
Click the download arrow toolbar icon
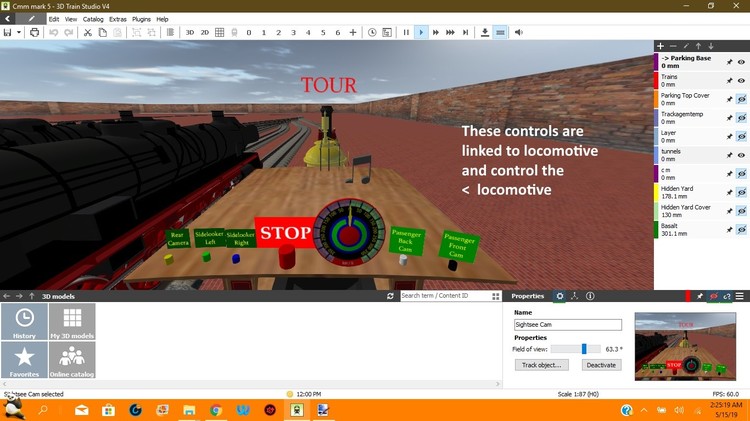(x=485, y=33)
